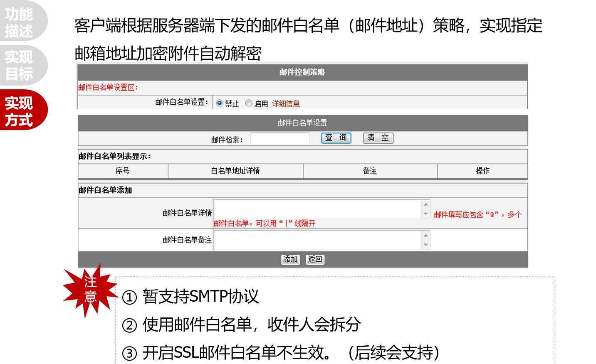Click the 返回 button
596x364 pixels.
(x=315, y=259)
